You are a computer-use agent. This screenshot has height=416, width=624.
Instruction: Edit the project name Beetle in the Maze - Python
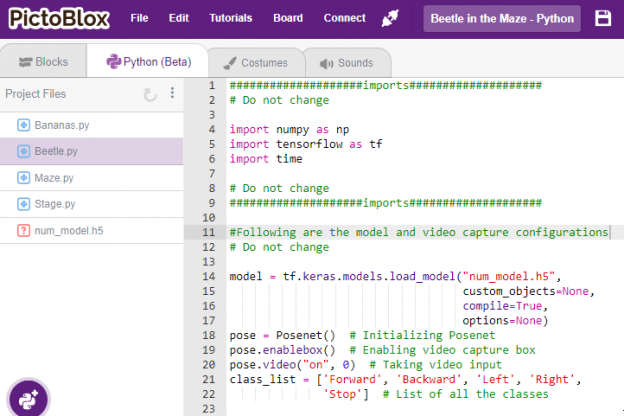click(x=502, y=19)
